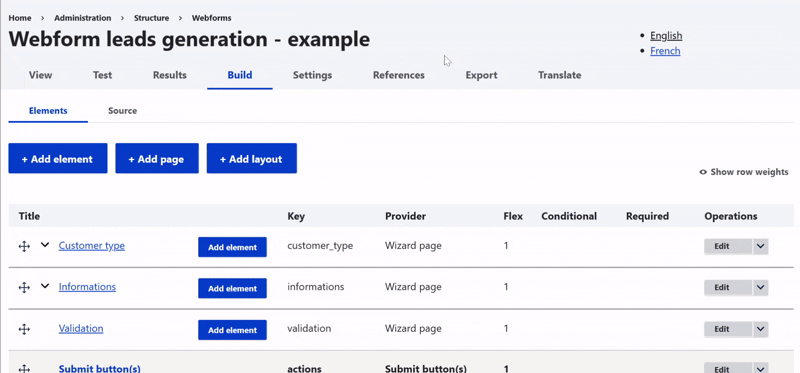This screenshot has height=373, width=800.
Task: Open Edit dropdown arrow for Validation
Action: point(760,329)
